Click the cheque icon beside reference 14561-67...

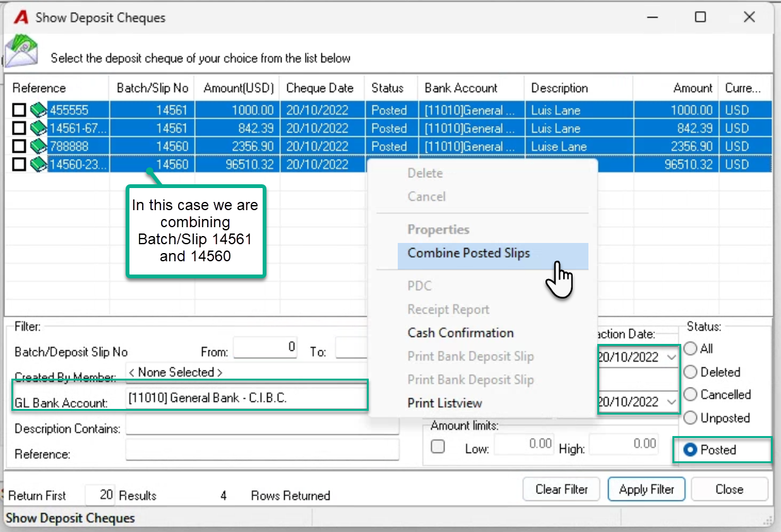point(39,129)
